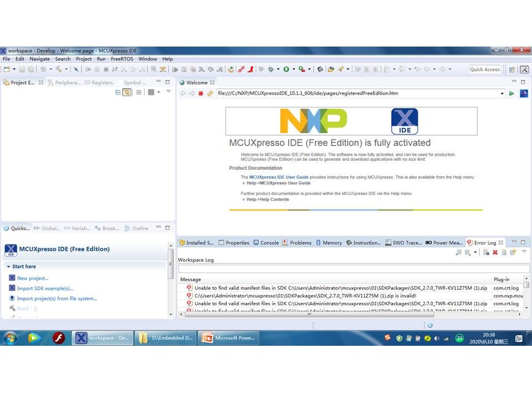This screenshot has width=532, height=399.
Task: Click the red link chain toolbar icon
Action: point(241,69)
